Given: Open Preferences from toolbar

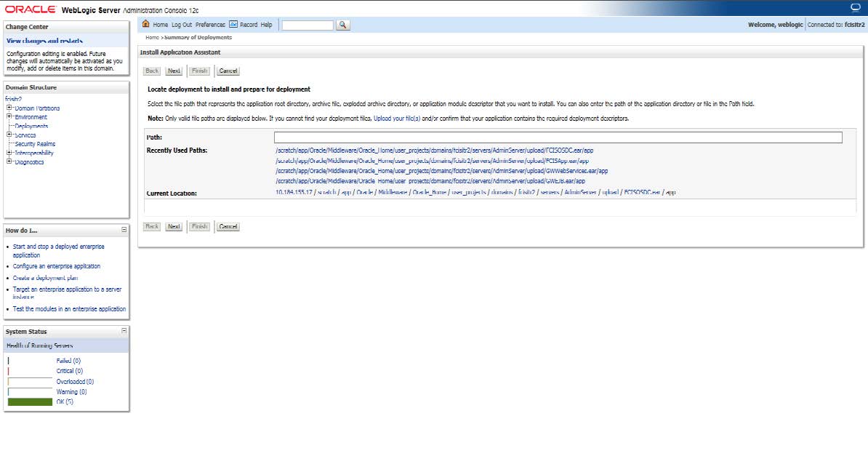Looking at the screenshot, I should (x=210, y=25).
